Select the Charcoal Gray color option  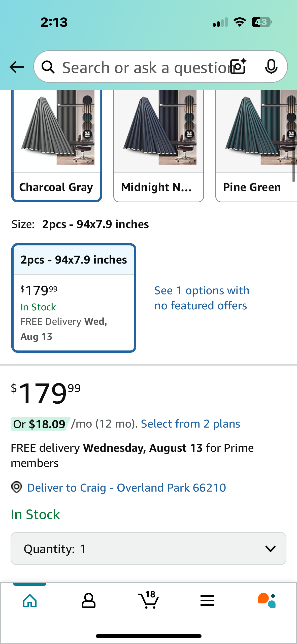[x=57, y=146]
